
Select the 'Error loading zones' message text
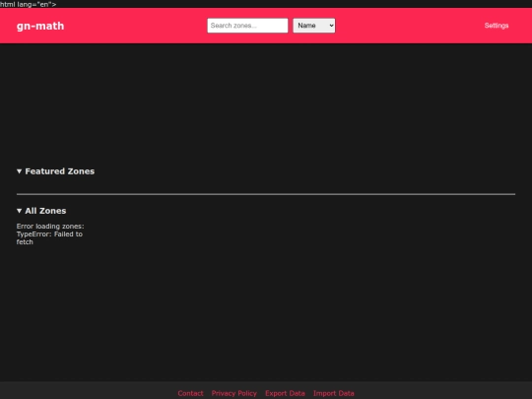pyautogui.click(x=50, y=234)
